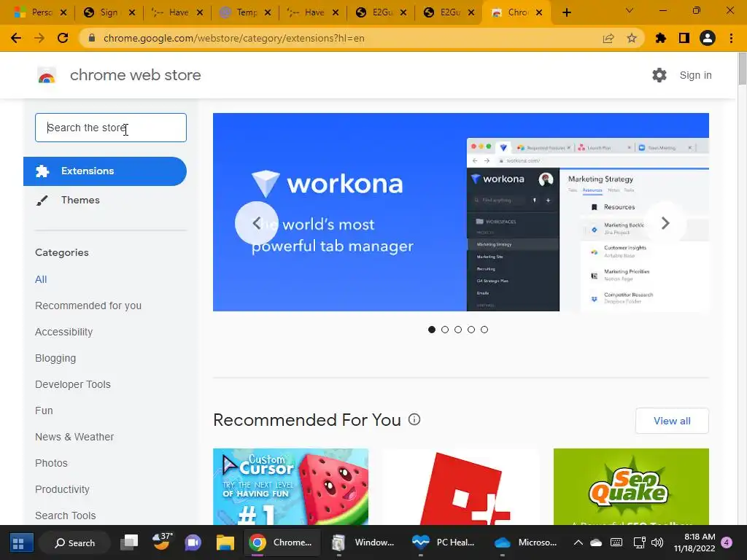The image size is (747, 560).
Task: Open PC Health Check taskbar item
Action: coord(444,542)
